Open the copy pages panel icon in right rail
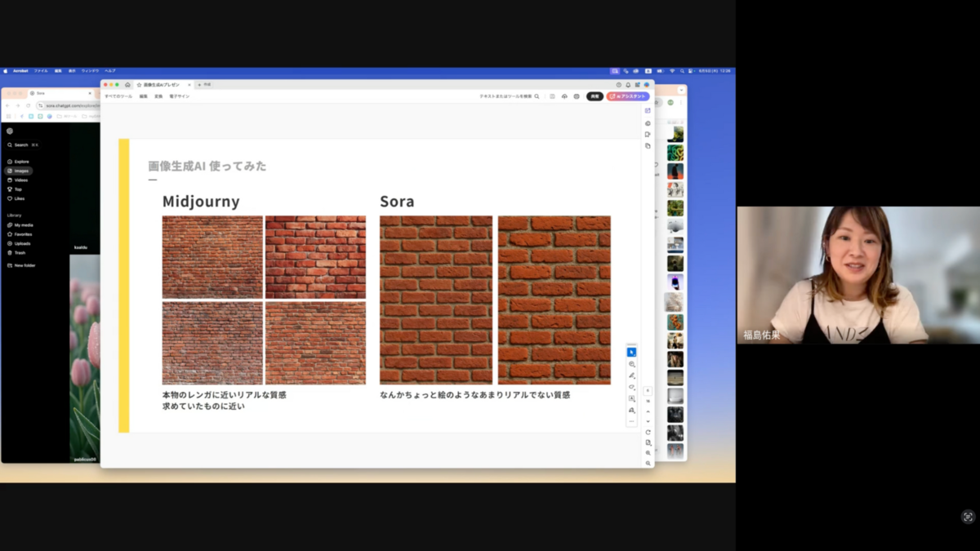The image size is (980, 551). (x=648, y=146)
